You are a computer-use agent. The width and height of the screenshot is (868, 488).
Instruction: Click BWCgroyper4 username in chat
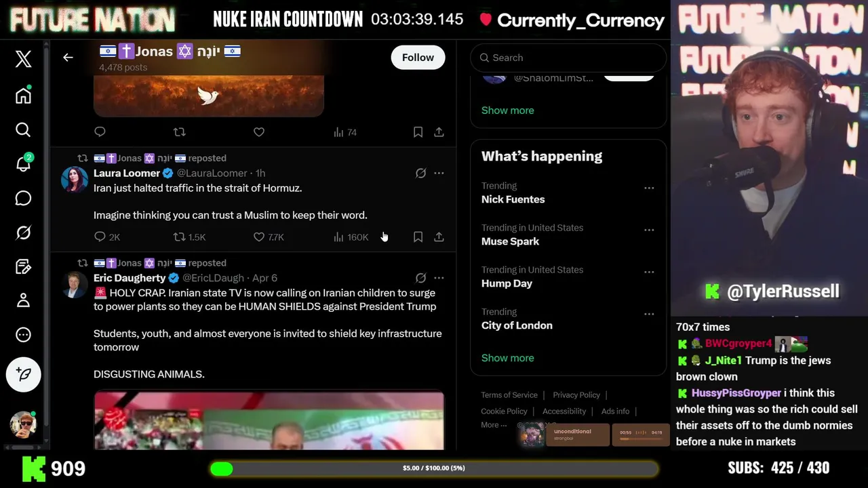738,344
